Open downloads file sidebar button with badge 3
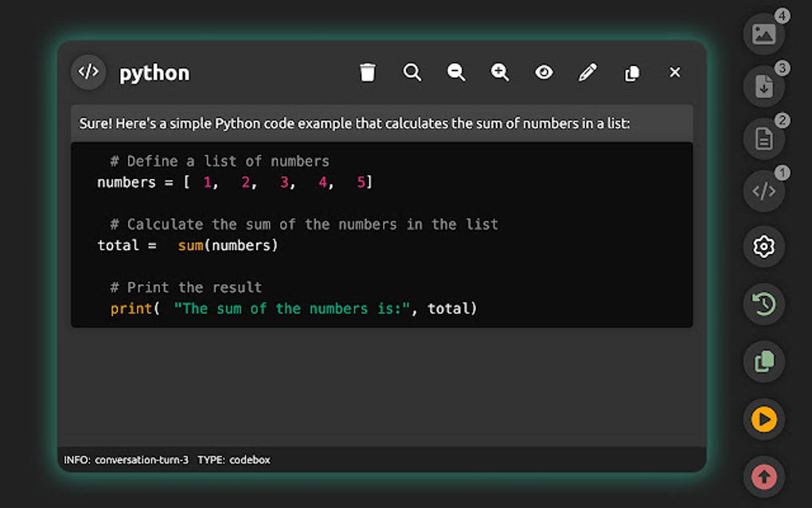Image resolution: width=812 pixels, height=508 pixels. click(x=764, y=87)
